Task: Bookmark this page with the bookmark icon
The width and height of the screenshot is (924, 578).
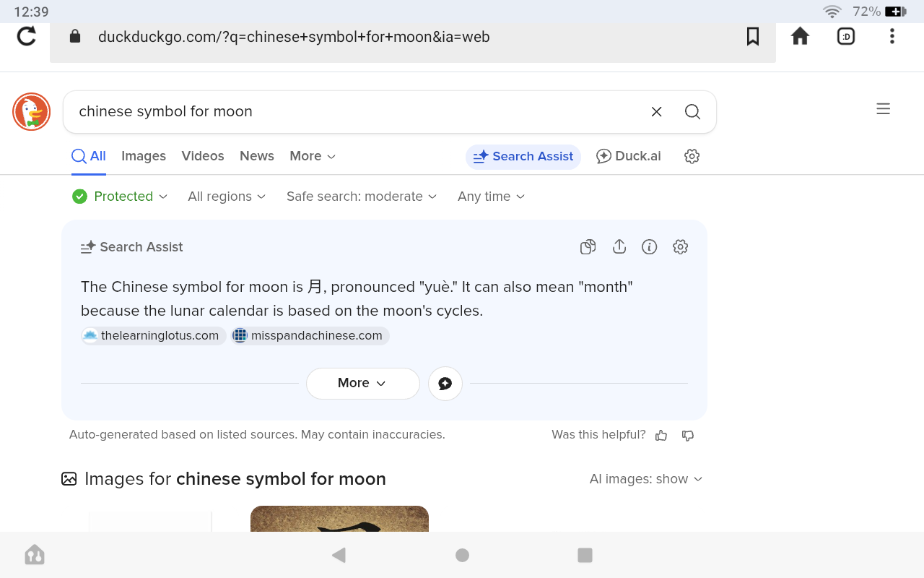Action: pos(753,36)
